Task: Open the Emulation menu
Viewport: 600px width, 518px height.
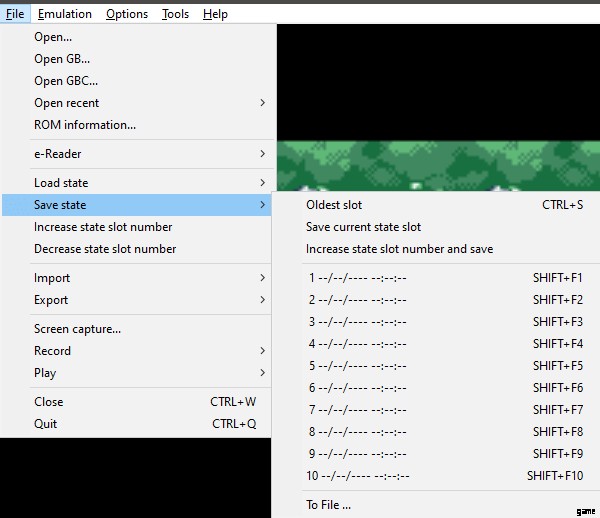Action: click(64, 14)
